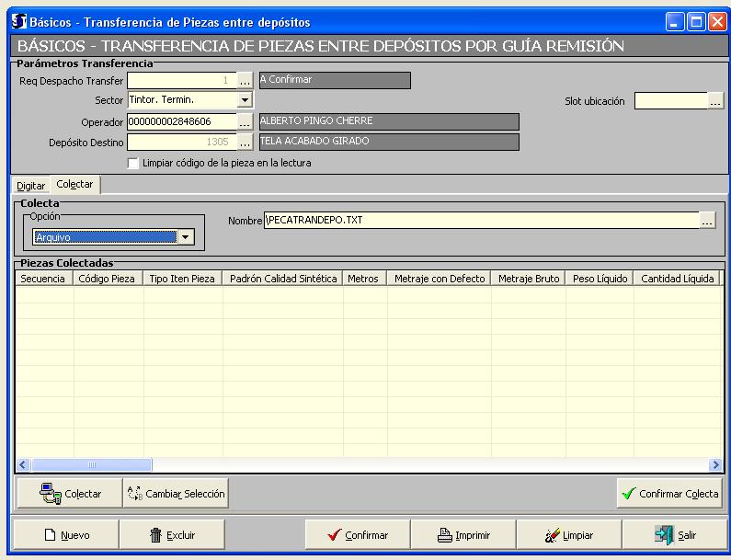Click the Colectar button with computer icon

pos(69,494)
